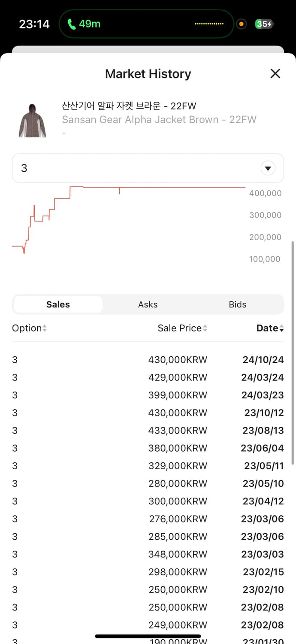296x644 pixels.
Task: Tap the battery status icon
Action: (264, 24)
